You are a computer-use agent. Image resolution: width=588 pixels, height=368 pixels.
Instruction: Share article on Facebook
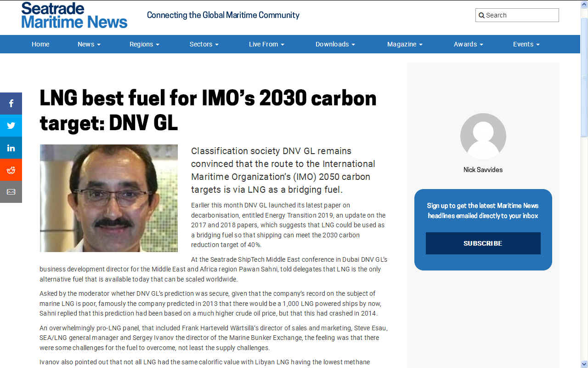point(11,103)
